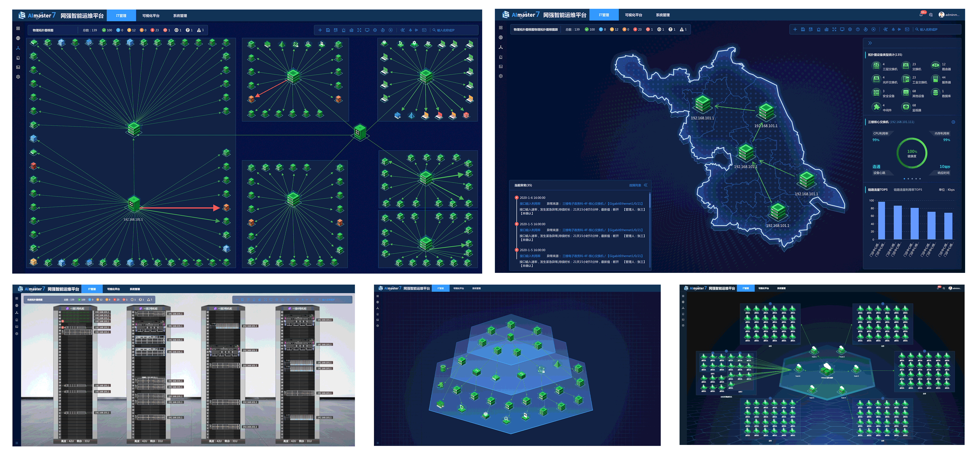Click circled X icon in topology toolbar
This screenshot has width=980, height=463.
[391, 30]
